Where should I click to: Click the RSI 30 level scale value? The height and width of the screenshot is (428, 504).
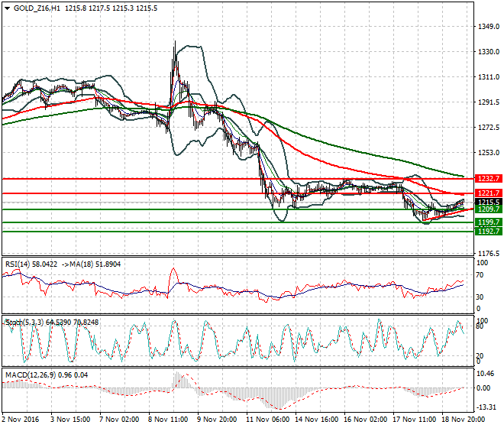point(480,297)
